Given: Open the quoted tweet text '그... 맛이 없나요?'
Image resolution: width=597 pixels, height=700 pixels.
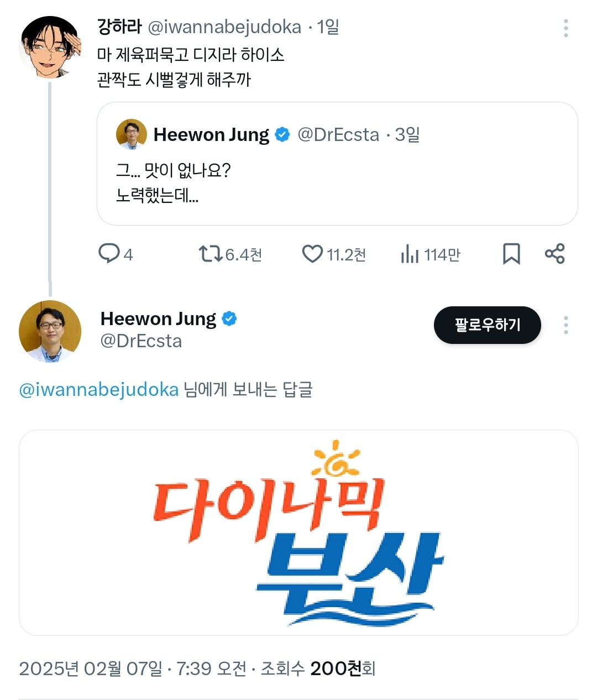Looking at the screenshot, I should tap(173, 170).
